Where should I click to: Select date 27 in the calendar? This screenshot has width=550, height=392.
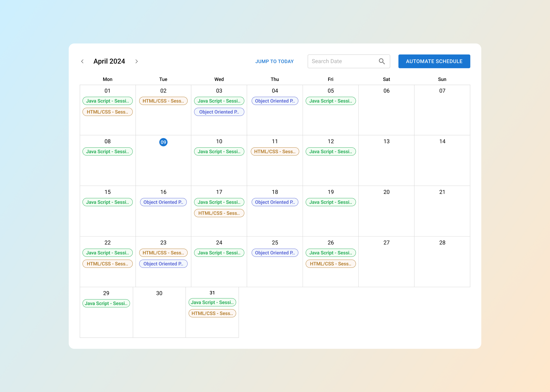click(386, 243)
